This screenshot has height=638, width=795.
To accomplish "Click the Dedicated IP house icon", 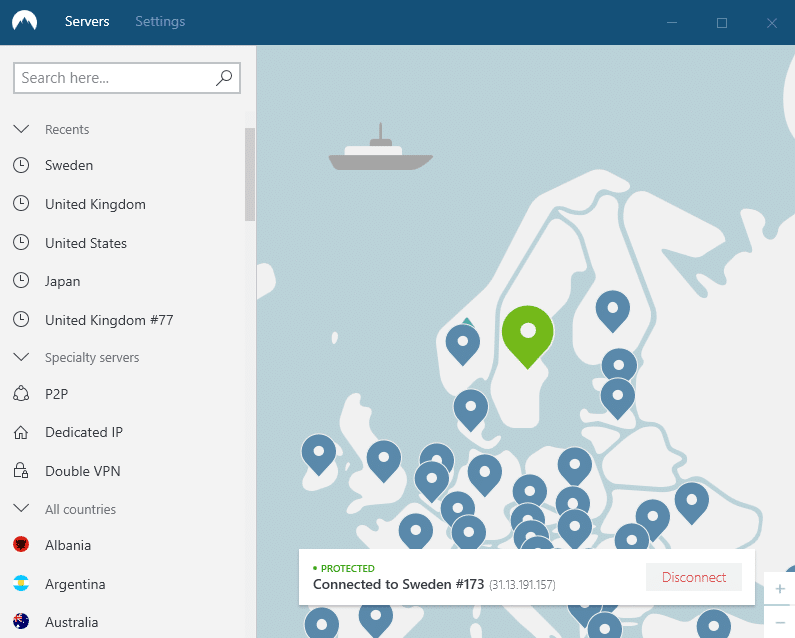I will (x=21, y=432).
